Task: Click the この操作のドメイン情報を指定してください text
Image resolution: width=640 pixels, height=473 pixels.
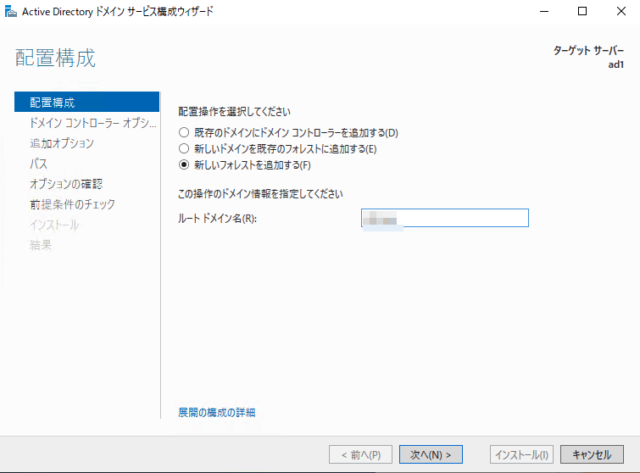Action: 260,193
